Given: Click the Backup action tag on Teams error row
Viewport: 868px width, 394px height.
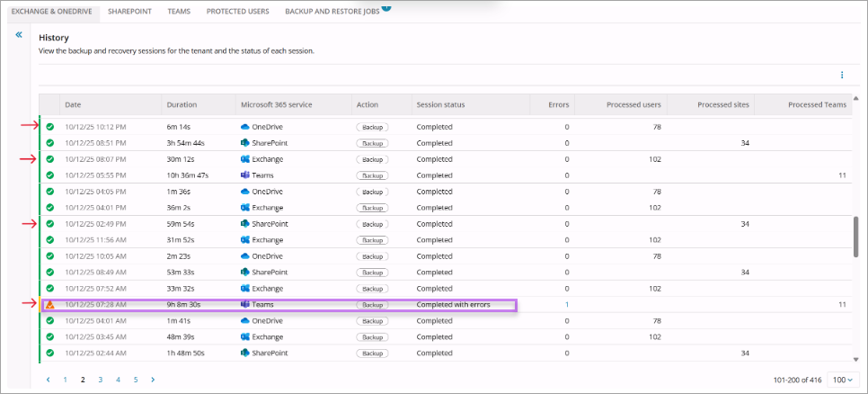Looking at the screenshot, I should 370,305.
